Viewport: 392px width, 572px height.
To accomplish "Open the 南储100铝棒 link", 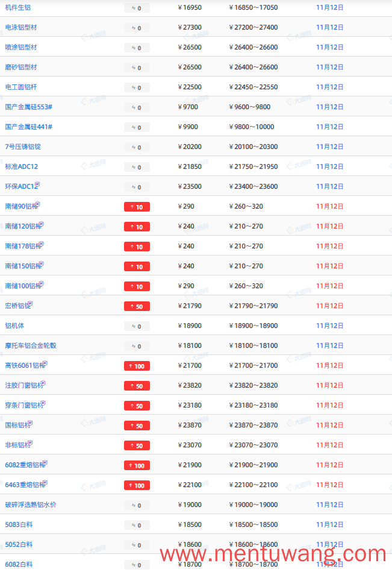I will click(x=22, y=286).
